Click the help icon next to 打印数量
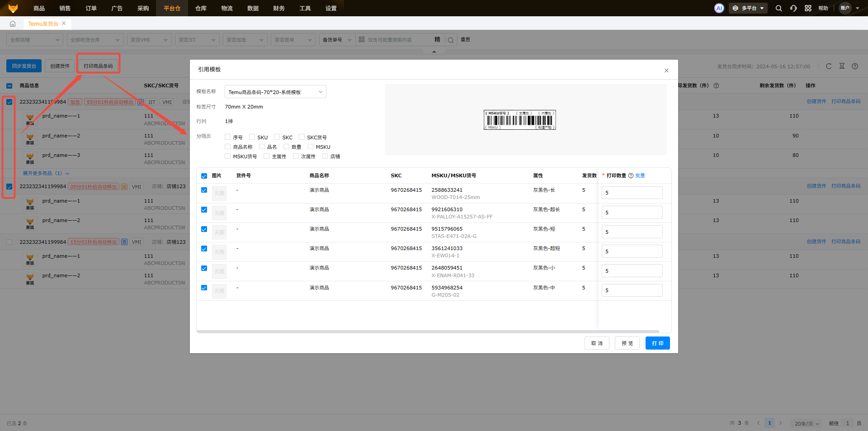Viewport: 868px width, 431px height. pyautogui.click(x=631, y=175)
